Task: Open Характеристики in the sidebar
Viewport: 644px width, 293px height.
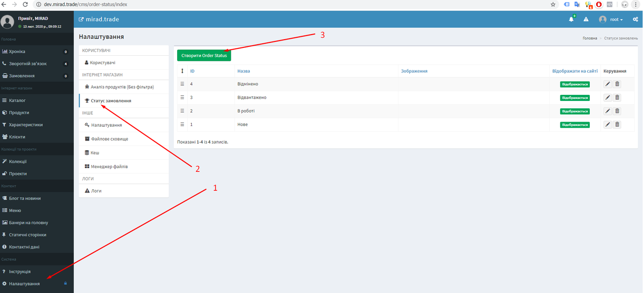Action: pos(37,124)
